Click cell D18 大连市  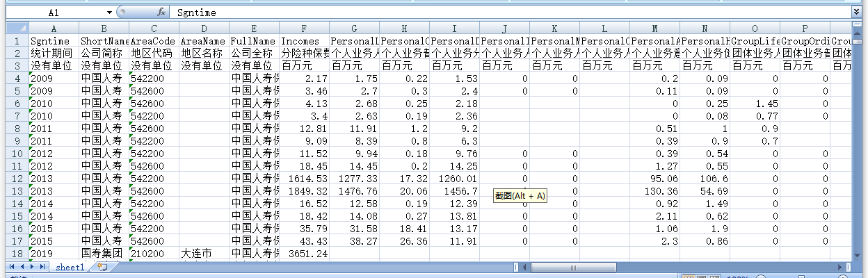point(204,254)
